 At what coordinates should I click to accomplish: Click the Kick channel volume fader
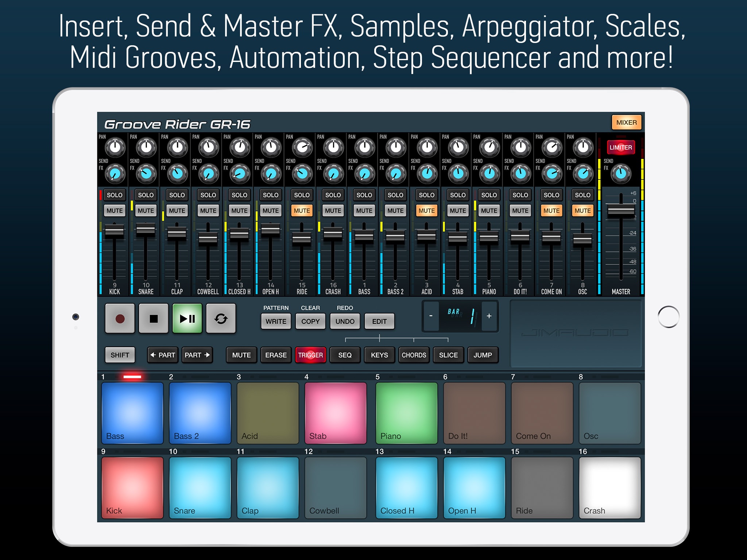pyautogui.click(x=115, y=232)
